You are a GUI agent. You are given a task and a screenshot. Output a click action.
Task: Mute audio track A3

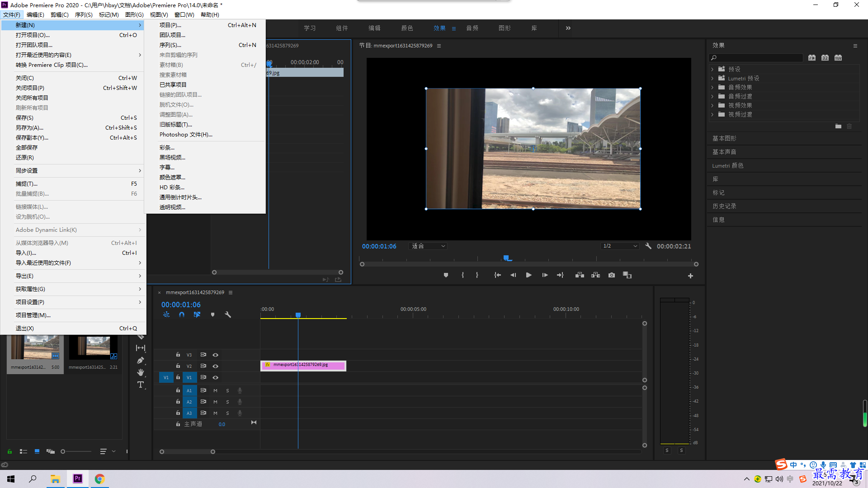[215, 413]
